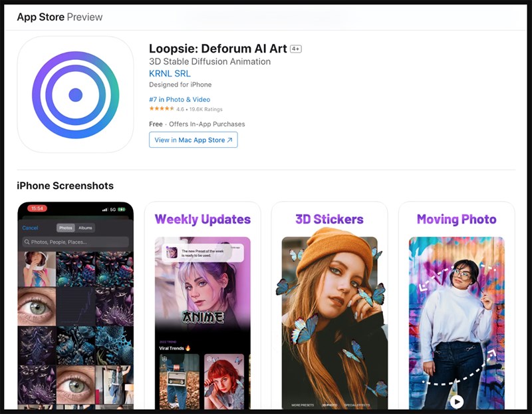Open the photo picker iPhone screenshot
532x414 pixels.
click(x=75, y=306)
